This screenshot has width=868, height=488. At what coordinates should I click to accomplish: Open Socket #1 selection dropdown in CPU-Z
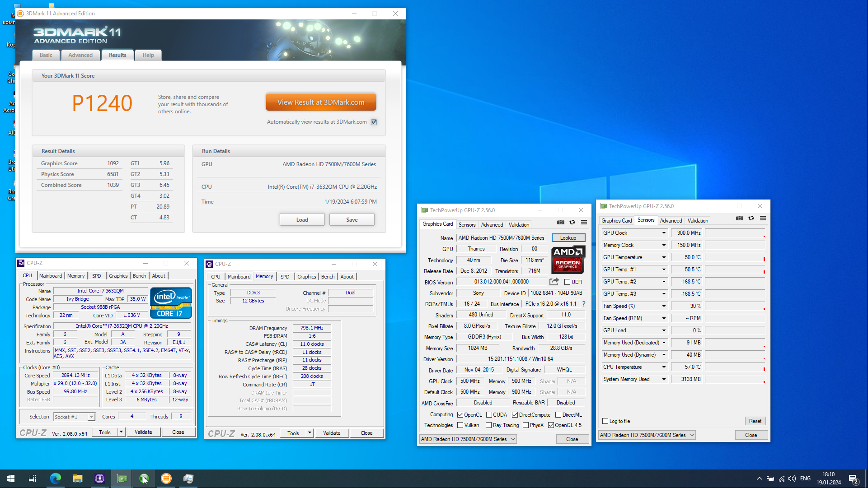click(x=74, y=417)
